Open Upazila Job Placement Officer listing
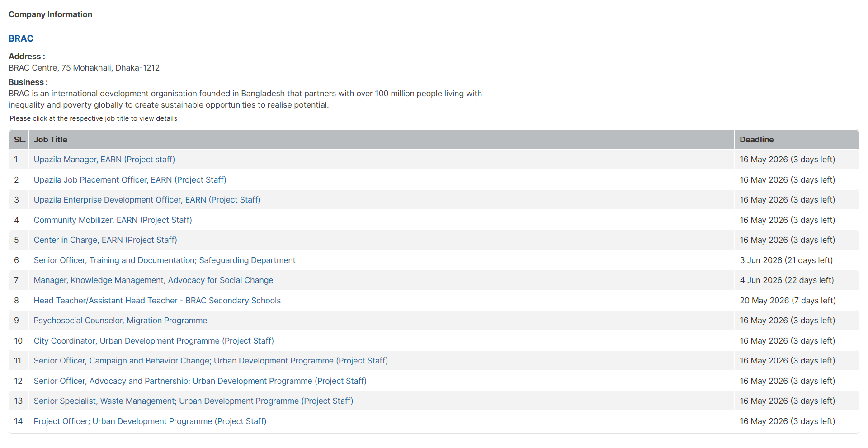This screenshot has height=448, width=868. (130, 180)
